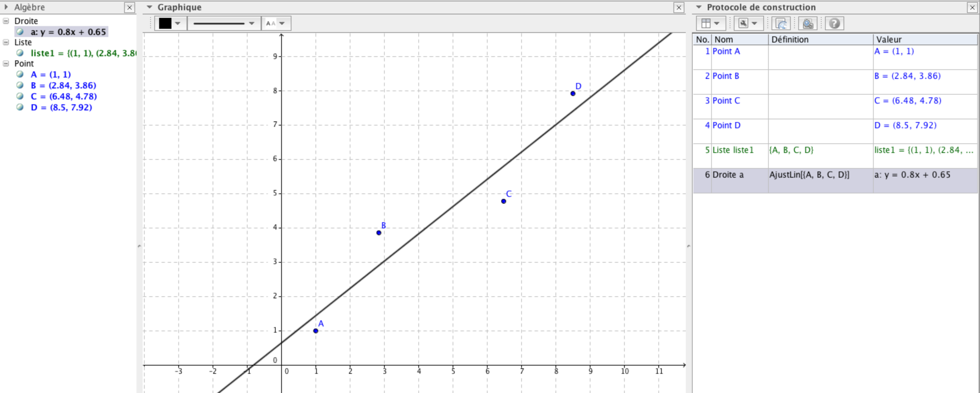The height and width of the screenshot is (393, 980).
Task: Click the truncated liste1 value in the protocol
Action: click(925, 156)
